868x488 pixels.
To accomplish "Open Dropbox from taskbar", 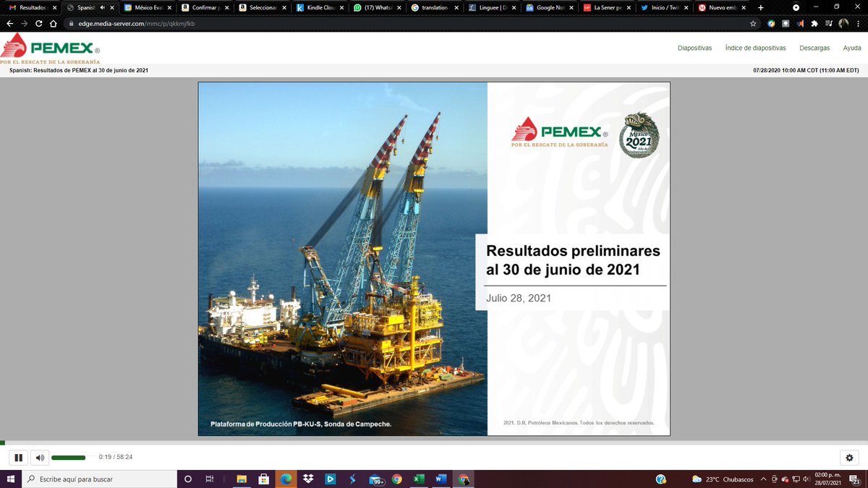I will pos(308,479).
